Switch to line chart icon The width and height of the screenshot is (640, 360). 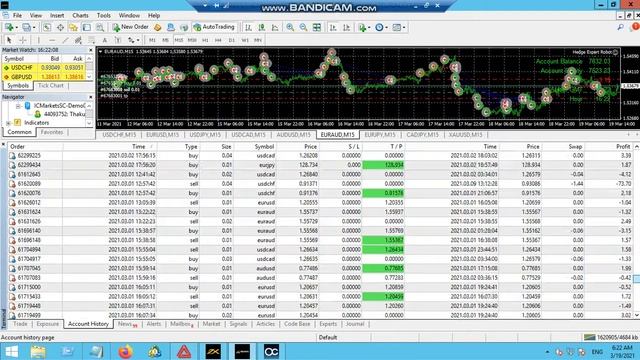point(275,27)
